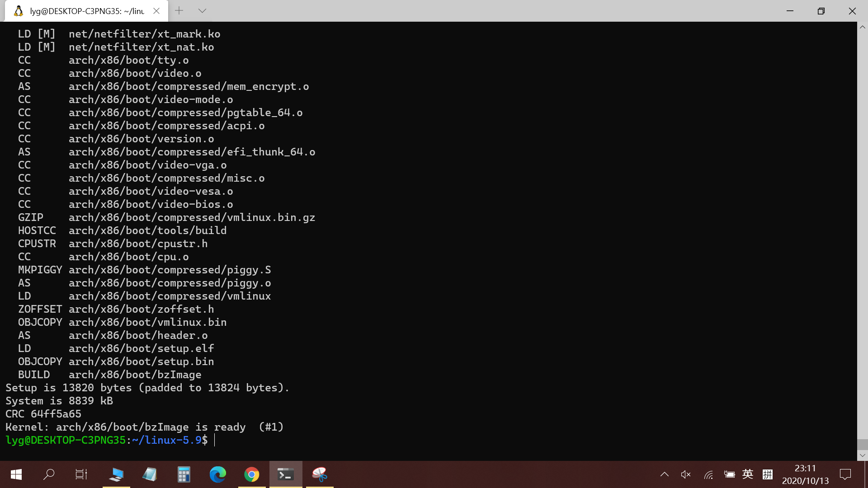The image size is (868, 488).
Task: Click the path arch/x86/boot/header.o
Action: coord(138,335)
